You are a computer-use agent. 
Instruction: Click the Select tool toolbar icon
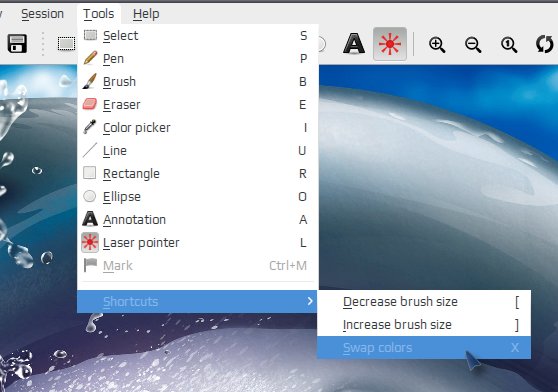tap(67, 44)
